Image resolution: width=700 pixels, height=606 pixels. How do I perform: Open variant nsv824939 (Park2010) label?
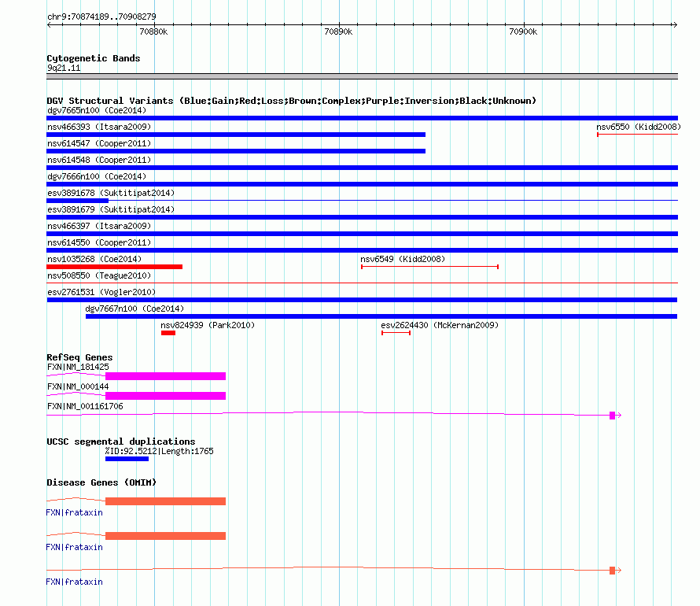click(208, 325)
